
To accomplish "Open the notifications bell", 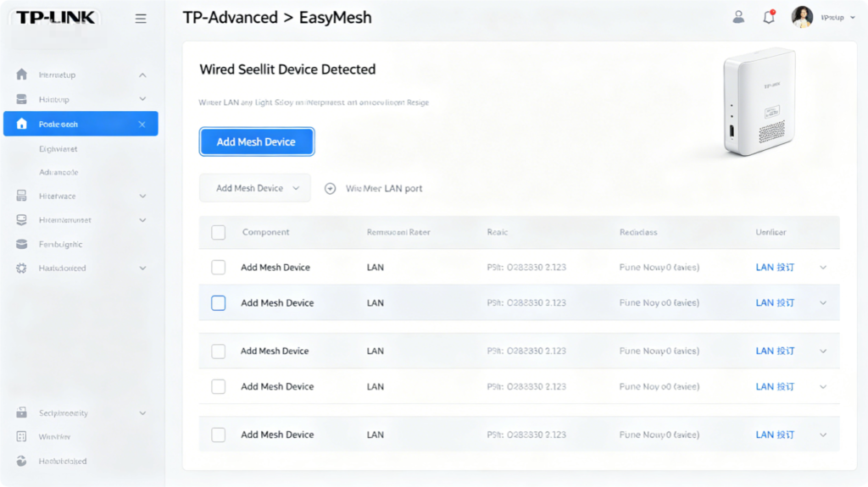I will pyautogui.click(x=769, y=17).
